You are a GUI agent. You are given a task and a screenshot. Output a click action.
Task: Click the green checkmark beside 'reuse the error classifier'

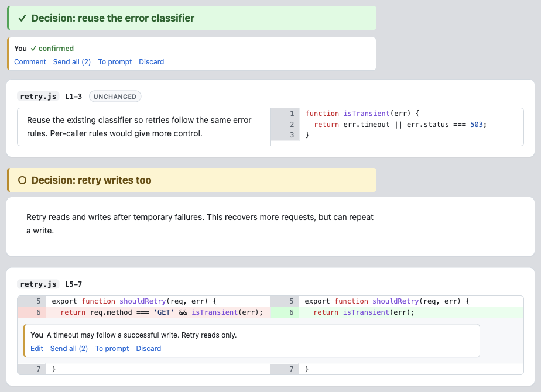(x=22, y=18)
